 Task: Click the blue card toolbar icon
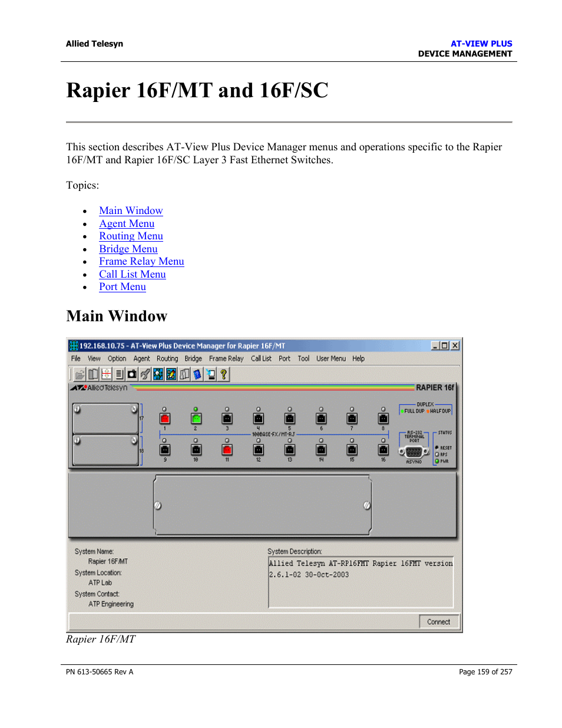coord(197,374)
